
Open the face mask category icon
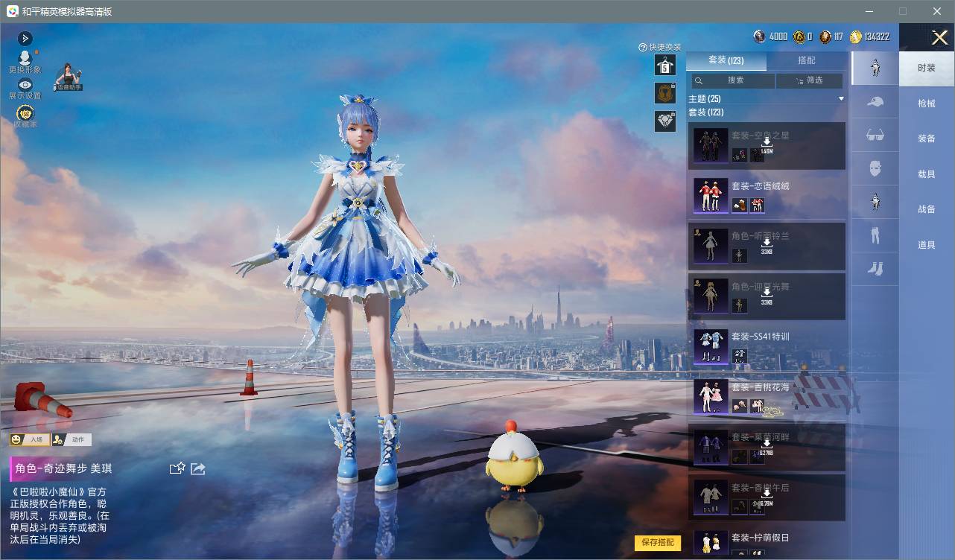(875, 169)
